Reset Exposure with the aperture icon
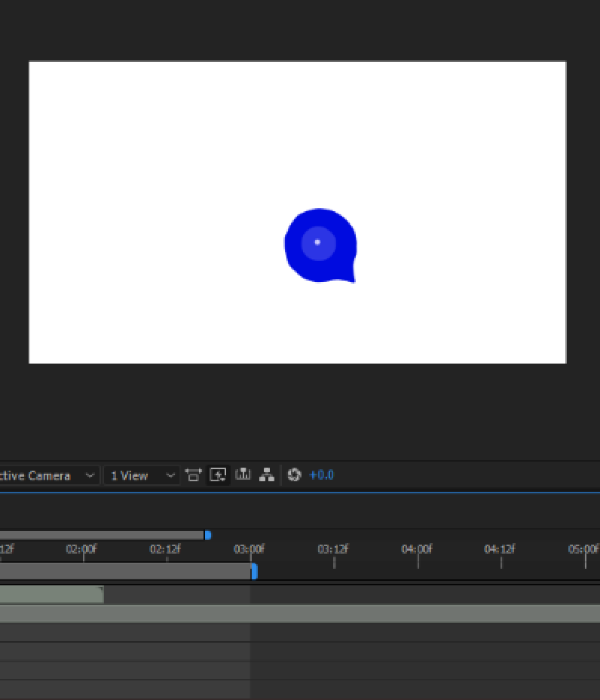Viewport: 600px width, 700px height. pyautogui.click(x=294, y=475)
